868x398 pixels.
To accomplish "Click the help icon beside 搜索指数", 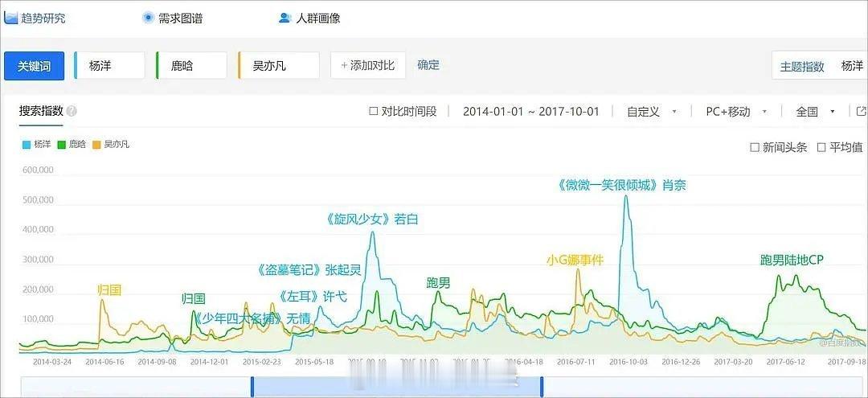I will [x=72, y=111].
